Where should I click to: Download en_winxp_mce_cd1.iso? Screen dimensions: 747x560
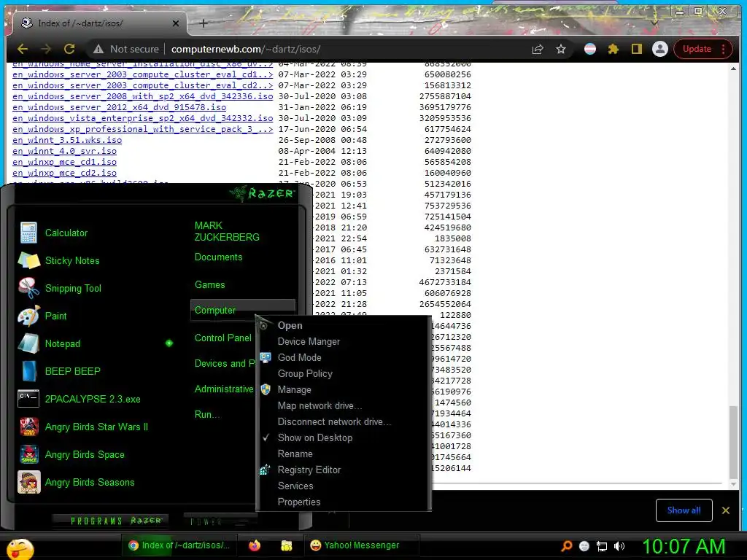(64, 162)
